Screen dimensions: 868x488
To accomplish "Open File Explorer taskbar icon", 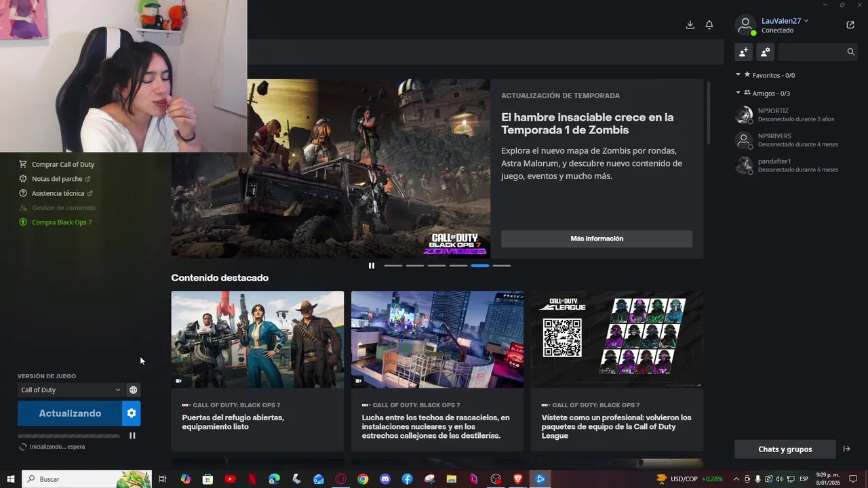I will (x=451, y=479).
